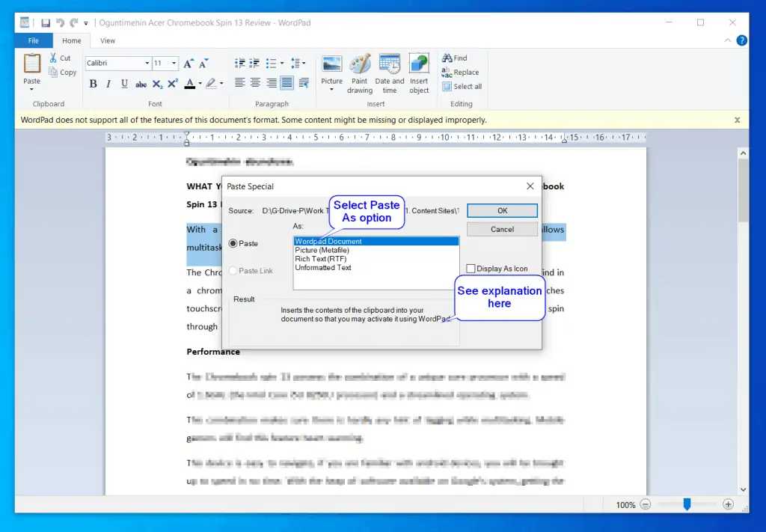Click the zoom slider handle
Image resolution: width=766 pixels, height=532 pixels.
687,504
